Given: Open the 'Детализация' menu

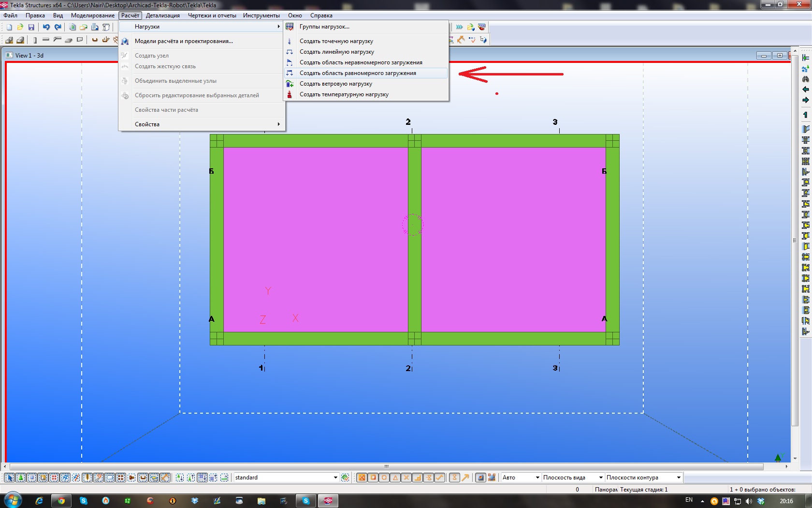Looking at the screenshot, I should click(163, 15).
